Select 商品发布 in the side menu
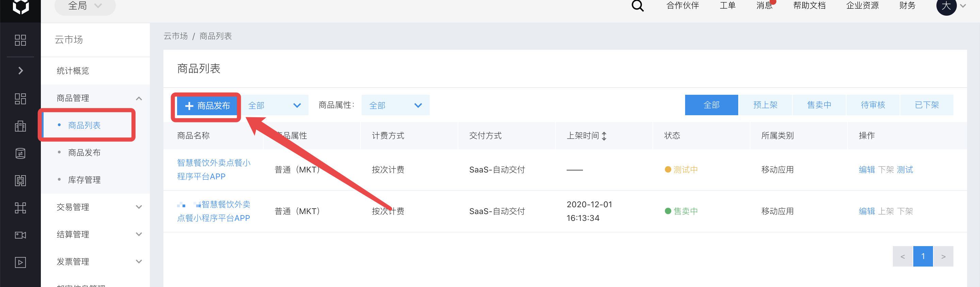Screen dimensions: 980x287 (84, 153)
